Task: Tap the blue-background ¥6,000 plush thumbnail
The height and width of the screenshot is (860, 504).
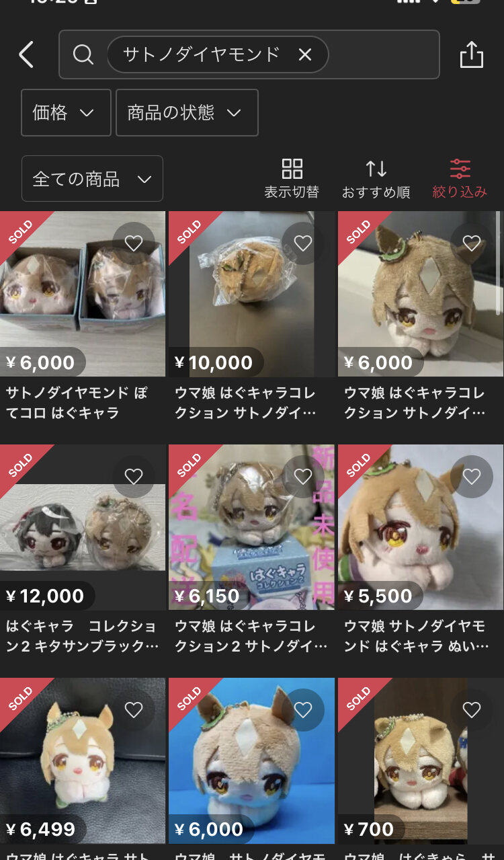Action: click(251, 760)
